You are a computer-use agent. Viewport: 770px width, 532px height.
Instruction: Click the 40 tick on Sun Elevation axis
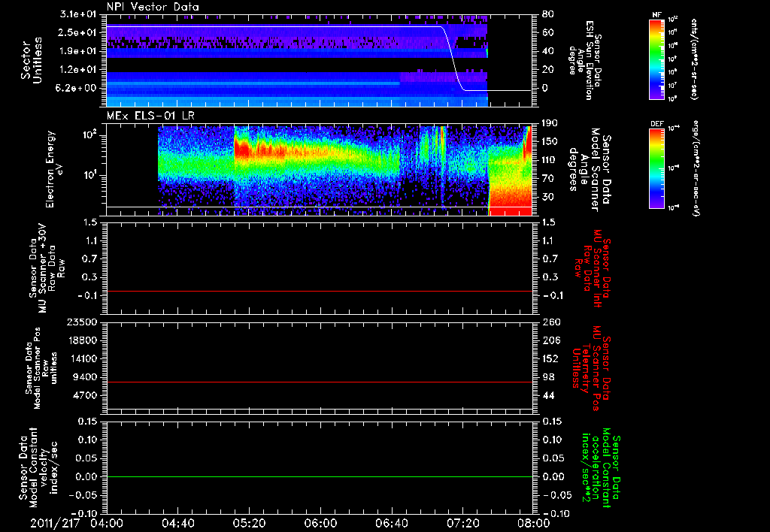point(547,51)
